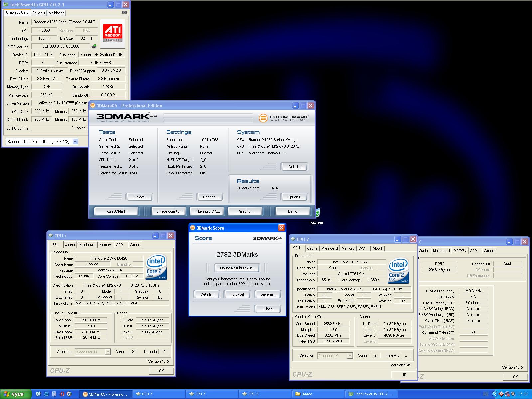Viewport: 532px width, 399px height.
Task: Click OK in the left CPU-Z window
Action: click(x=161, y=371)
